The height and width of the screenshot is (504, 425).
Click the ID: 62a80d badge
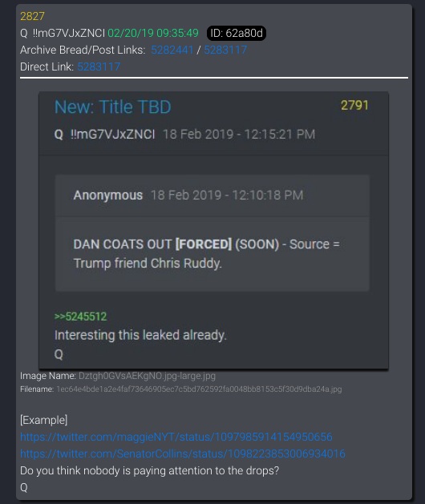tap(237, 33)
